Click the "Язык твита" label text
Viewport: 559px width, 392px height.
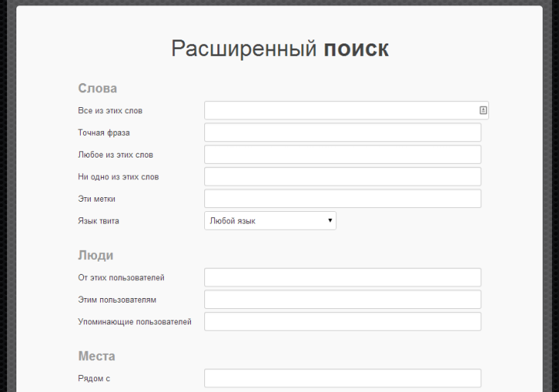pos(99,221)
